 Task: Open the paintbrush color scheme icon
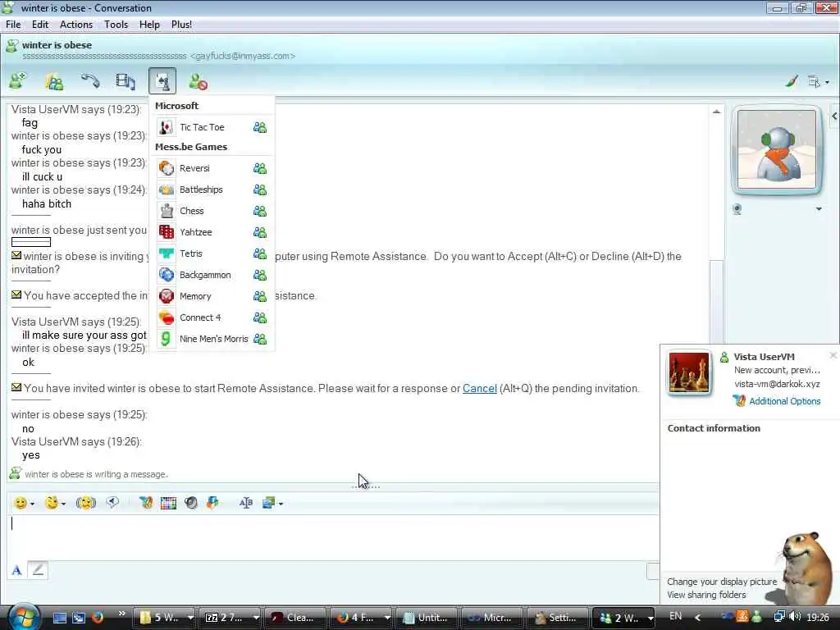[x=791, y=81]
